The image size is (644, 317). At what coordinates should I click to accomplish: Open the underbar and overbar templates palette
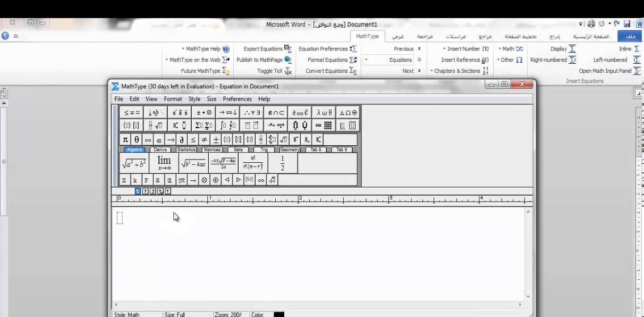point(252,126)
